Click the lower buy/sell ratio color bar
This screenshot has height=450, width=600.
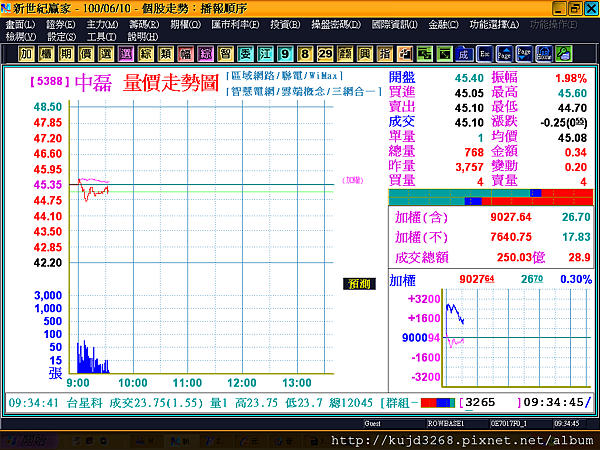(491, 201)
